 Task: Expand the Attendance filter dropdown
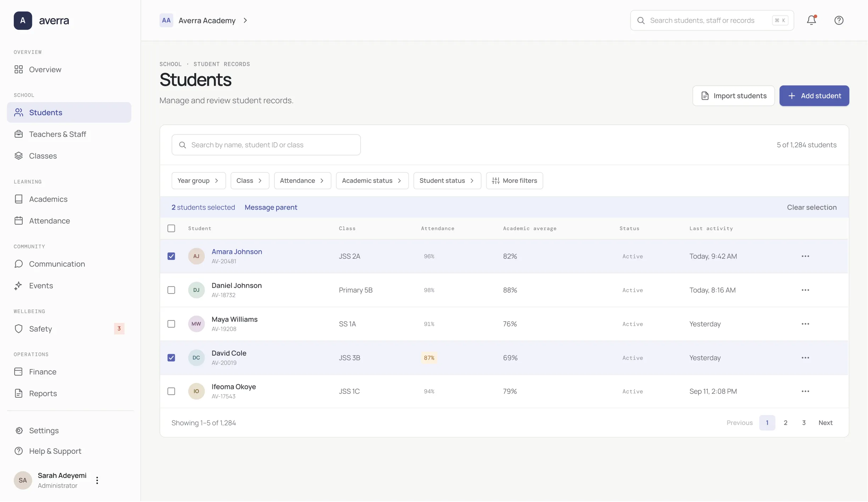(302, 180)
